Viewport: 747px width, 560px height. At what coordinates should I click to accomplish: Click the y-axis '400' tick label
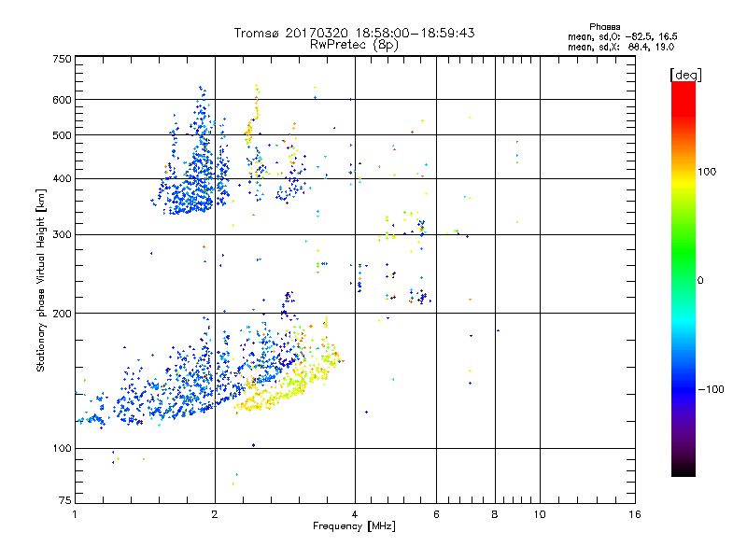(62, 179)
